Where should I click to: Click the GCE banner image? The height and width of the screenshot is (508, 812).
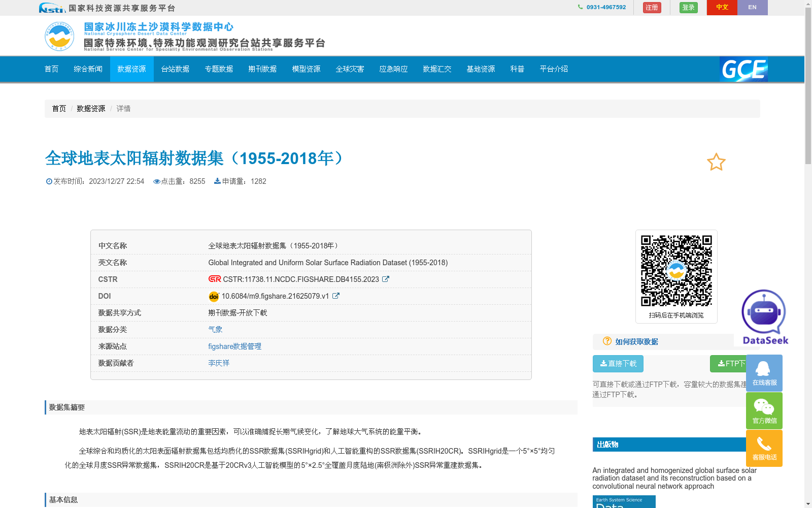tap(743, 69)
